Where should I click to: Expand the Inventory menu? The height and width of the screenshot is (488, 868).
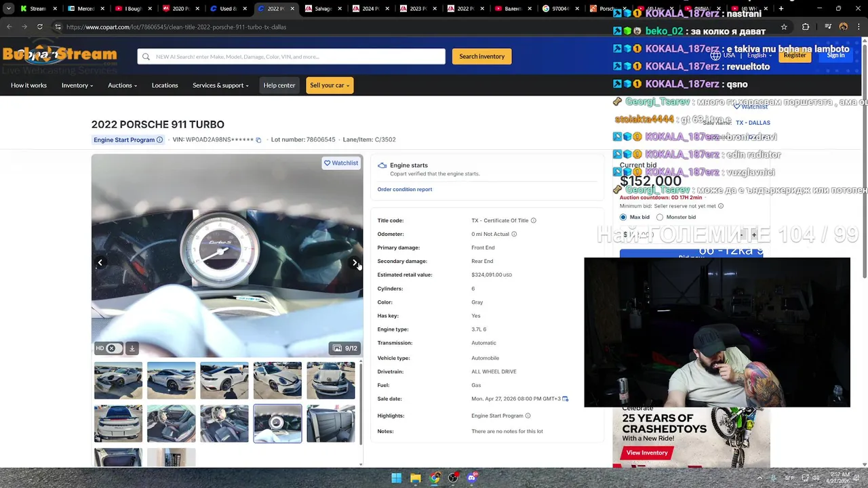(x=77, y=85)
